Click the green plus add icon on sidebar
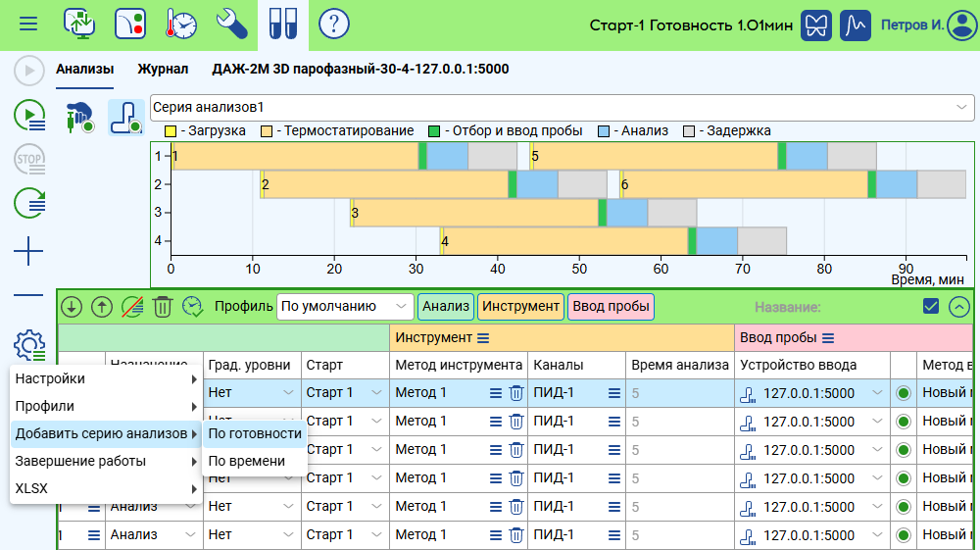Image resolution: width=980 pixels, height=550 pixels. click(x=28, y=252)
